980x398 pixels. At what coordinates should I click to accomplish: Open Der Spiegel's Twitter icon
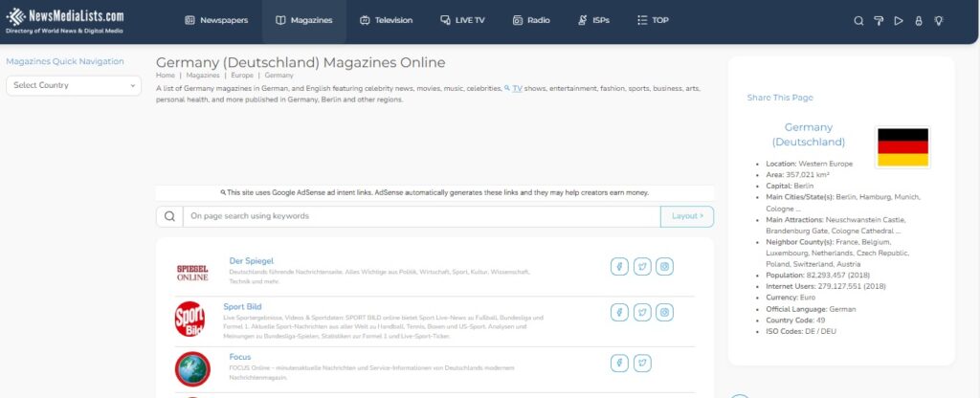642,267
